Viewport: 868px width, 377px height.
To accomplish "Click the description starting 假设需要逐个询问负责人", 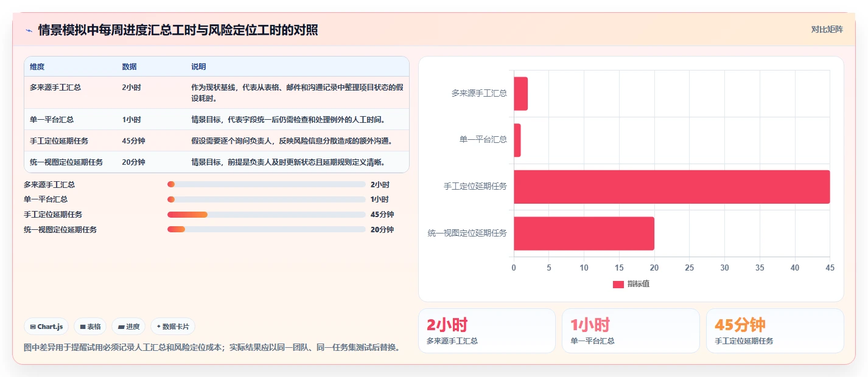I will coord(292,141).
